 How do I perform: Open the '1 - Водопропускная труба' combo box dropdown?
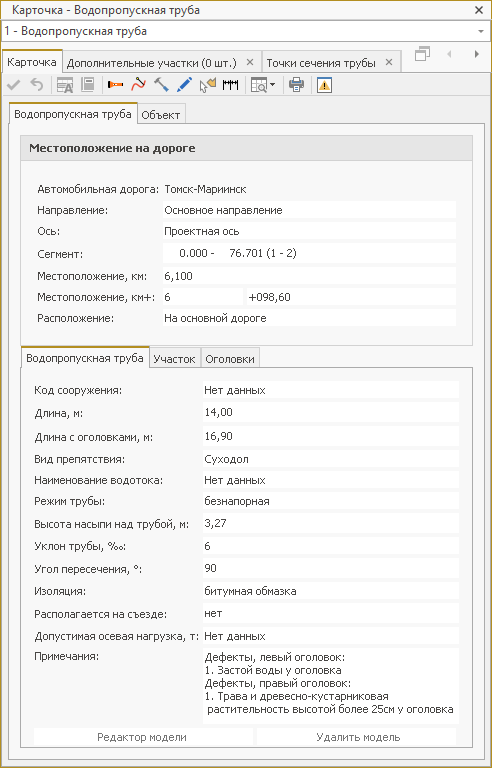pyautogui.click(x=480, y=31)
